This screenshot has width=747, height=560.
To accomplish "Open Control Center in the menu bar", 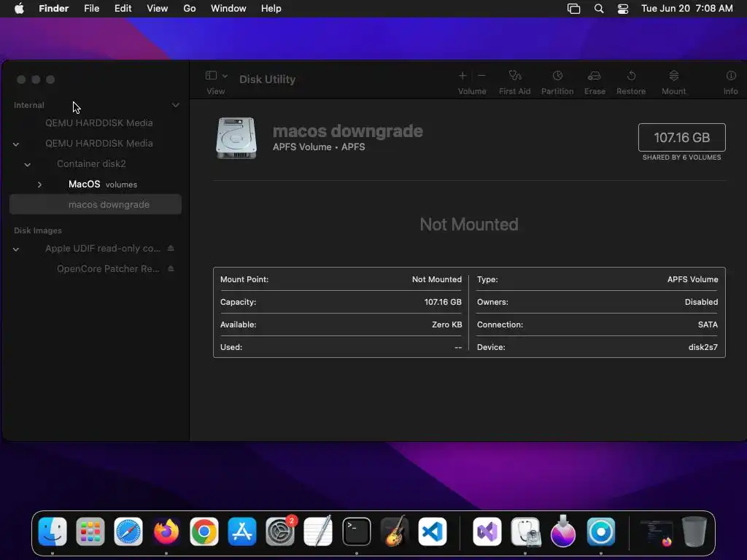I will coord(623,9).
